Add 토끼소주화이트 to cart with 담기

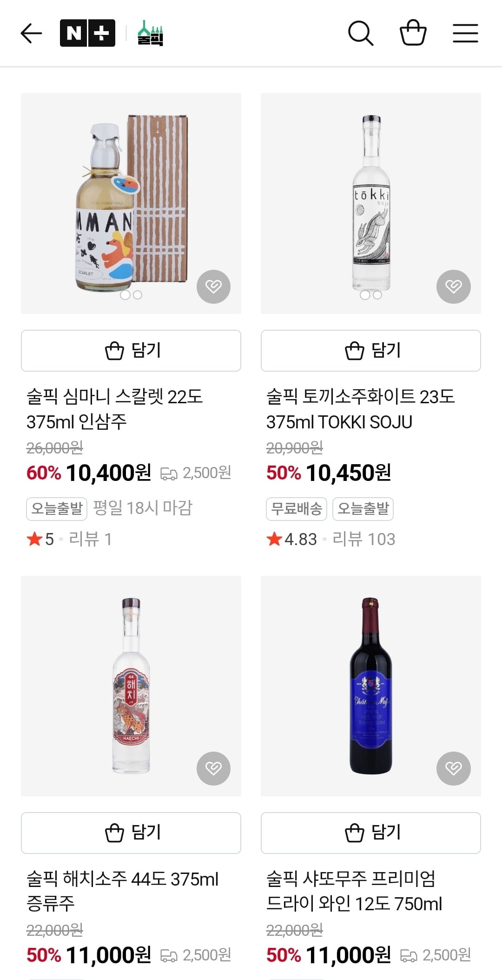coord(370,351)
